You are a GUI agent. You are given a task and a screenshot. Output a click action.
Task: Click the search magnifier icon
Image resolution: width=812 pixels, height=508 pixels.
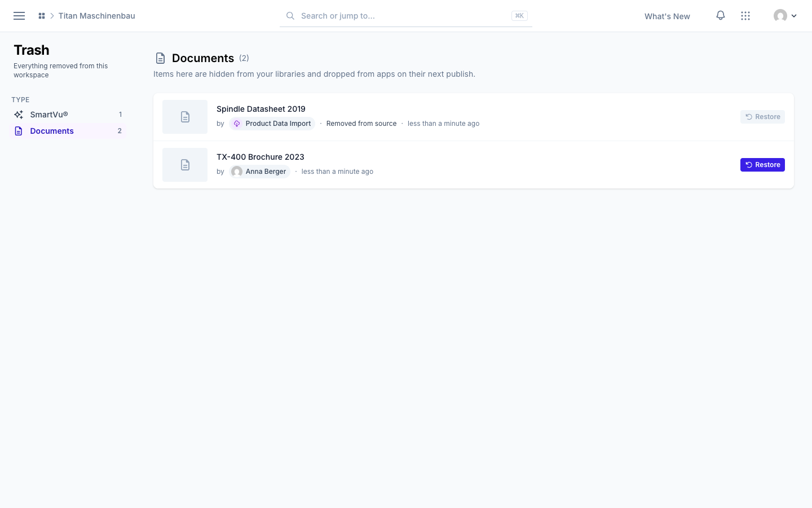pyautogui.click(x=290, y=16)
